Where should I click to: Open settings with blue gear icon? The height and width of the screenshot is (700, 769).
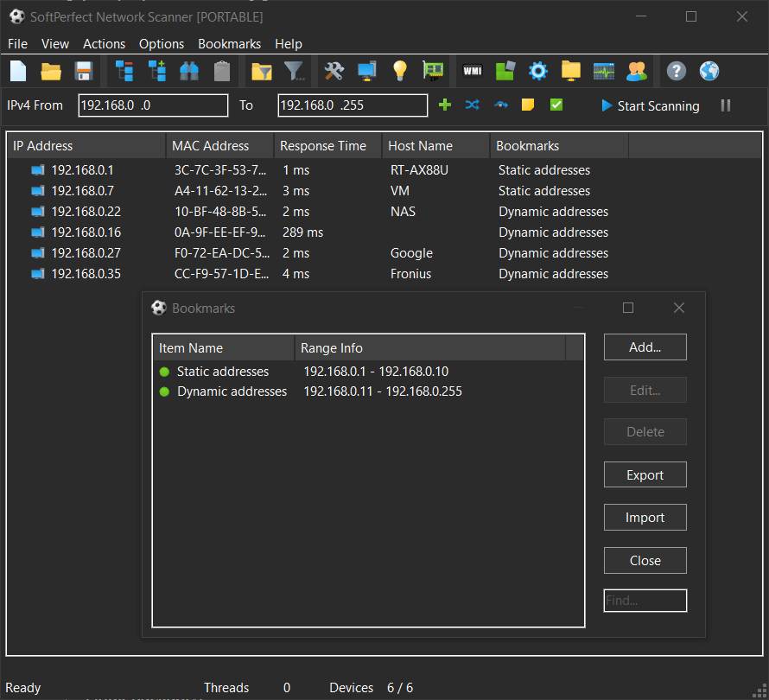click(x=538, y=71)
